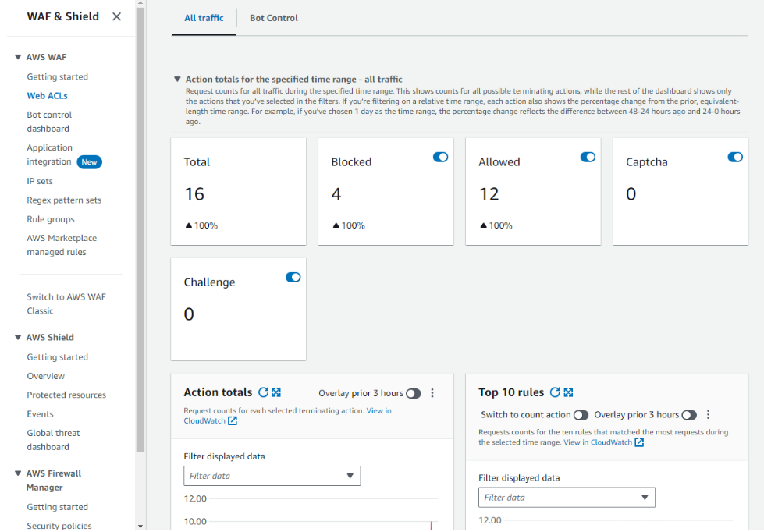This screenshot has height=532, width=764.
Task: Switch to the All traffic tab
Action: [204, 18]
